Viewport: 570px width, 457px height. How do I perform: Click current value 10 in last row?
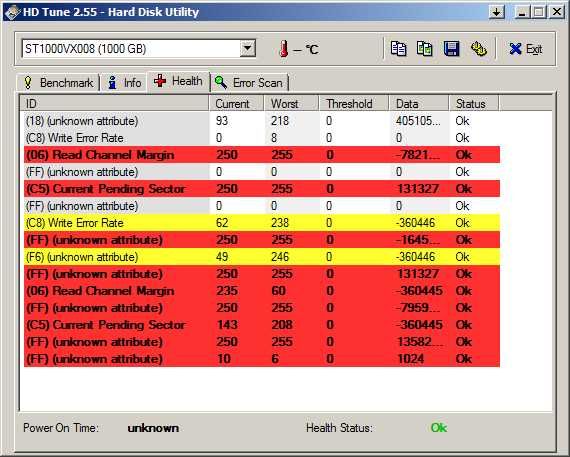pyautogui.click(x=224, y=359)
